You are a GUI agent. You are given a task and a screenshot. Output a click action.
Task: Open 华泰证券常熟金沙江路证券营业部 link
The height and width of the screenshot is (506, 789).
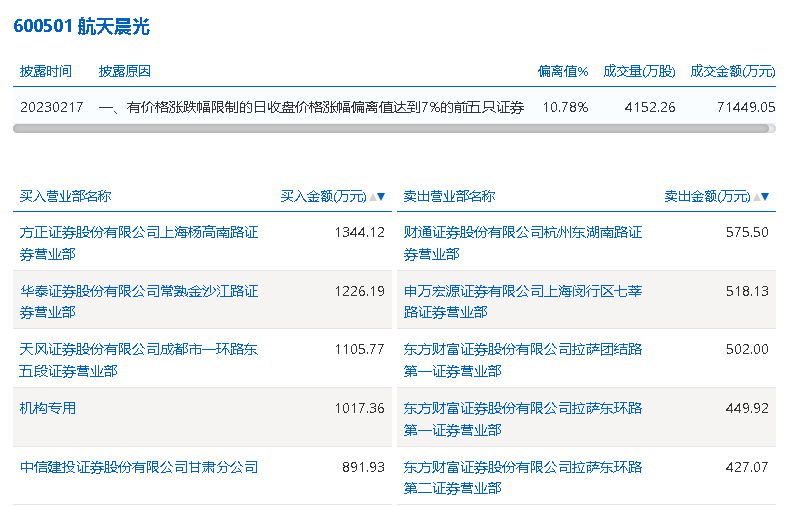click(x=139, y=301)
